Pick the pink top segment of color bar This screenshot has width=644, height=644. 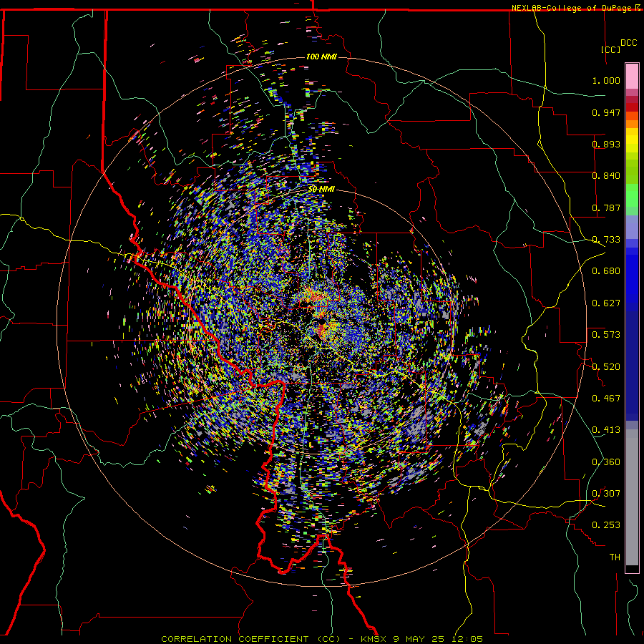pyautogui.click(x=632, y=77)
